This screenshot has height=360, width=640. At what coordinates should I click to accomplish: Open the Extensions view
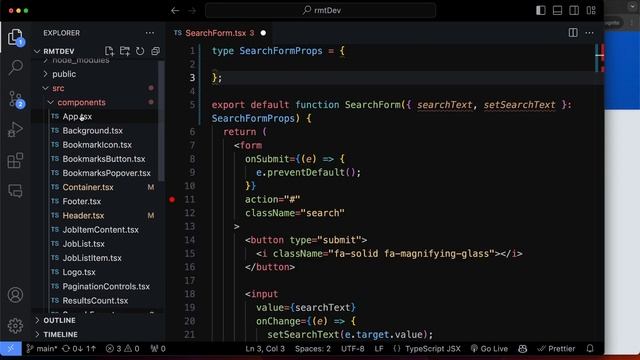pos(16,160)
